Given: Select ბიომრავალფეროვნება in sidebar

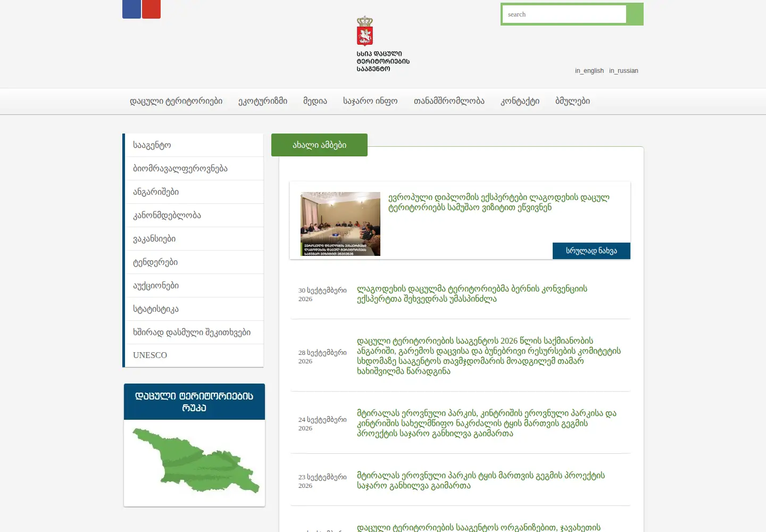Looking at the screenshot, I should (x=194, y=169).
